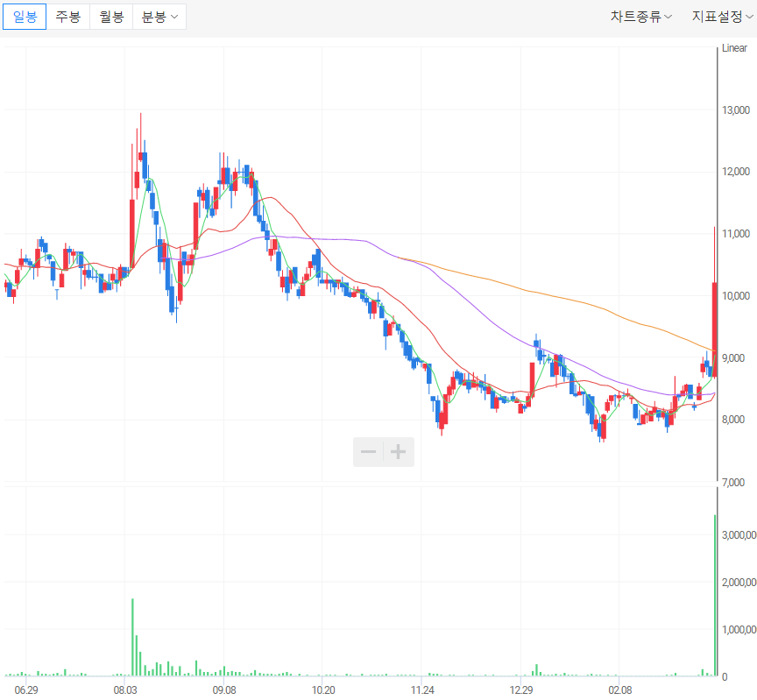Click the 3,000,00 volume axis label
The image size is (757, 700).
coord(739,535)
